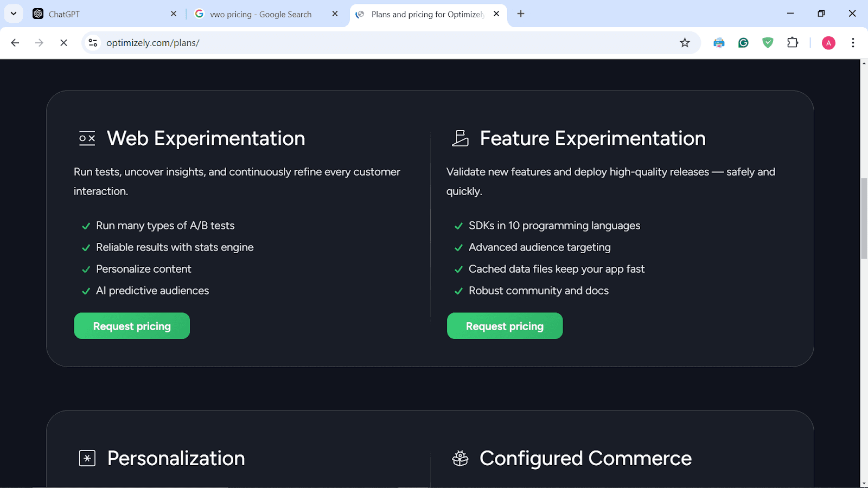Open a new browser tab

pyautogui.click(x=521, y=14)
